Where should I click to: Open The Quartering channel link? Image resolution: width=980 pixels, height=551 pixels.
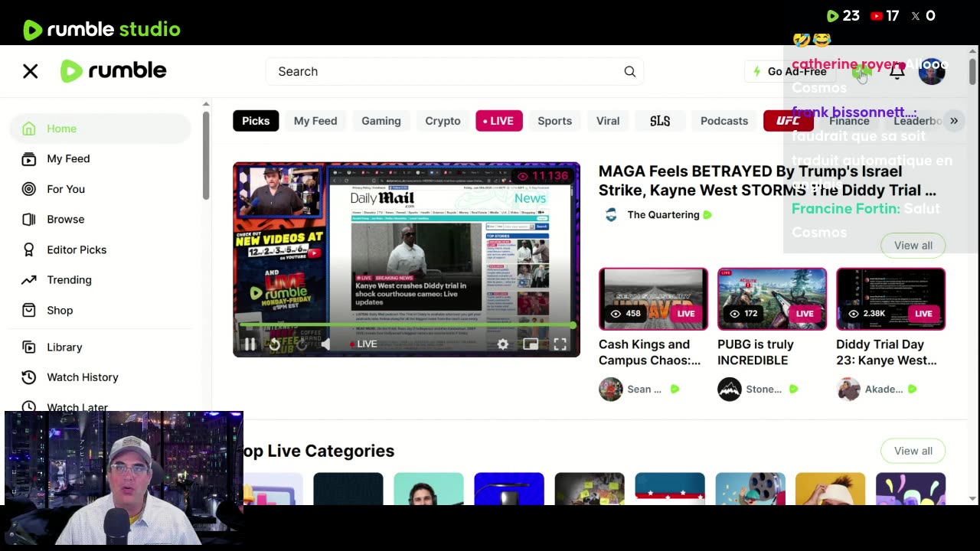tap(663, 215)
